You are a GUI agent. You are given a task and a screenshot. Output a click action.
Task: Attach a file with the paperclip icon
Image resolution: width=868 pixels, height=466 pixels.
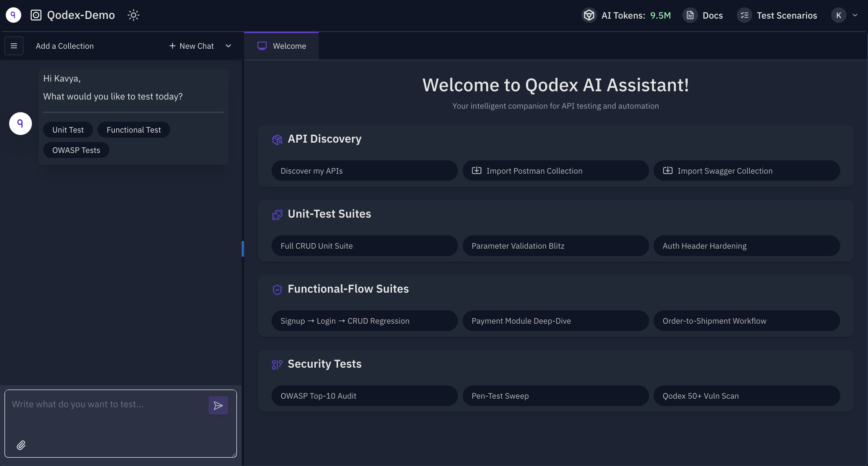coord(21,445)
